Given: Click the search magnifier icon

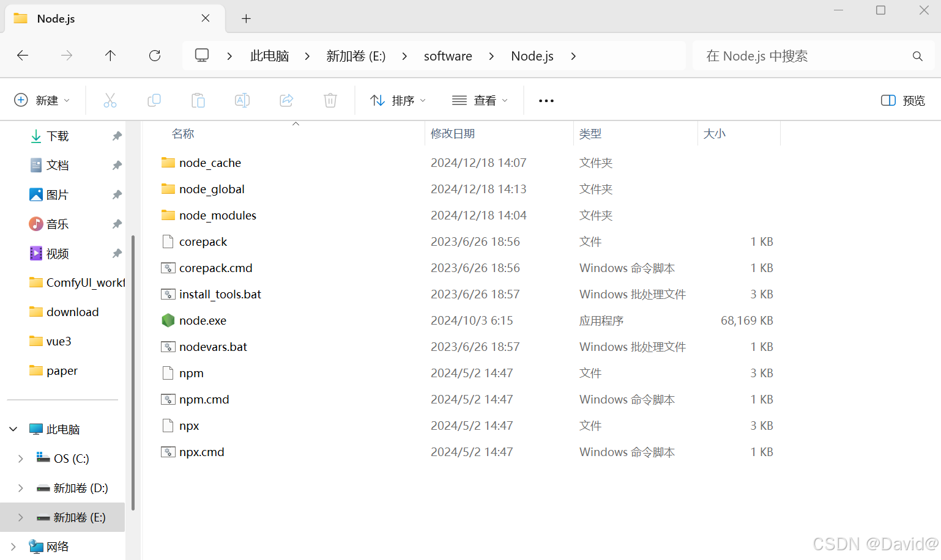Looking at the screenshot, I should pyautogui.click(x=917, y=56).
